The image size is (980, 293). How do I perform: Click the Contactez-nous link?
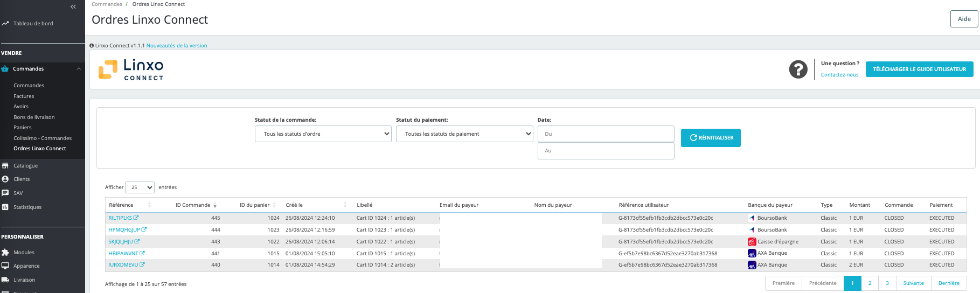(x=839, y=74)
